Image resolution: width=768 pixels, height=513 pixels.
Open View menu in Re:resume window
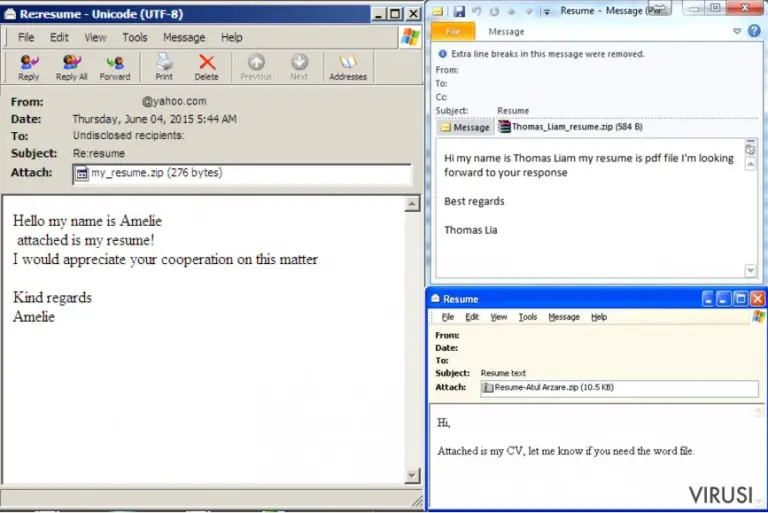pyautogui.click(x=95, y=37)
